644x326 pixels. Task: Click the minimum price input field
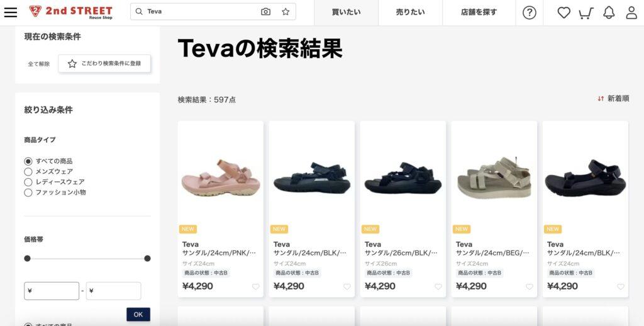point(52,291)
